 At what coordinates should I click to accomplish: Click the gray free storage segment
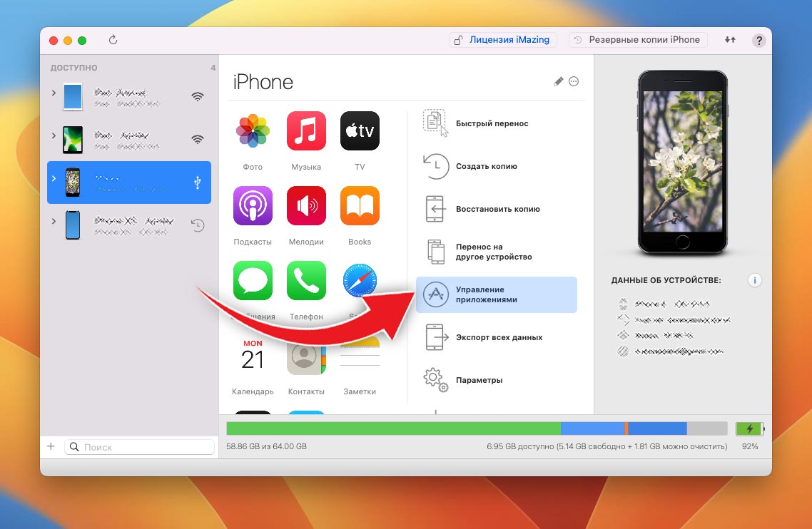click(707, 428)
